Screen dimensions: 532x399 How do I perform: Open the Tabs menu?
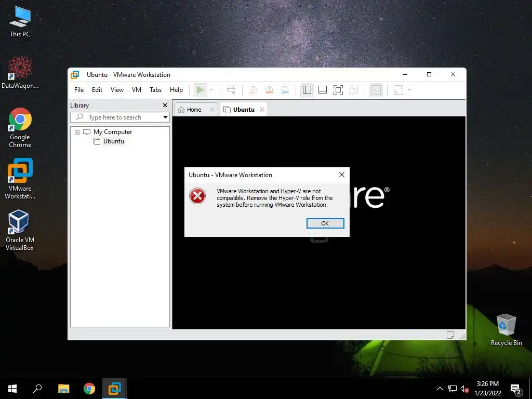(x=155, y=90)
